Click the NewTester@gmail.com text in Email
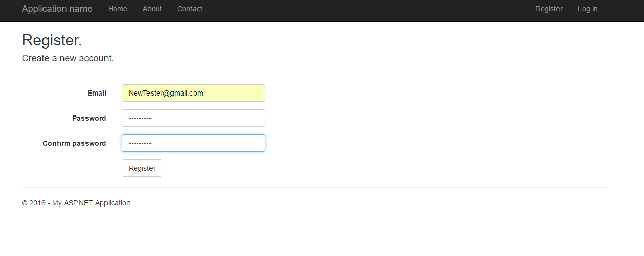This screenshot has width=644, height=256. [x=165, y=93]
